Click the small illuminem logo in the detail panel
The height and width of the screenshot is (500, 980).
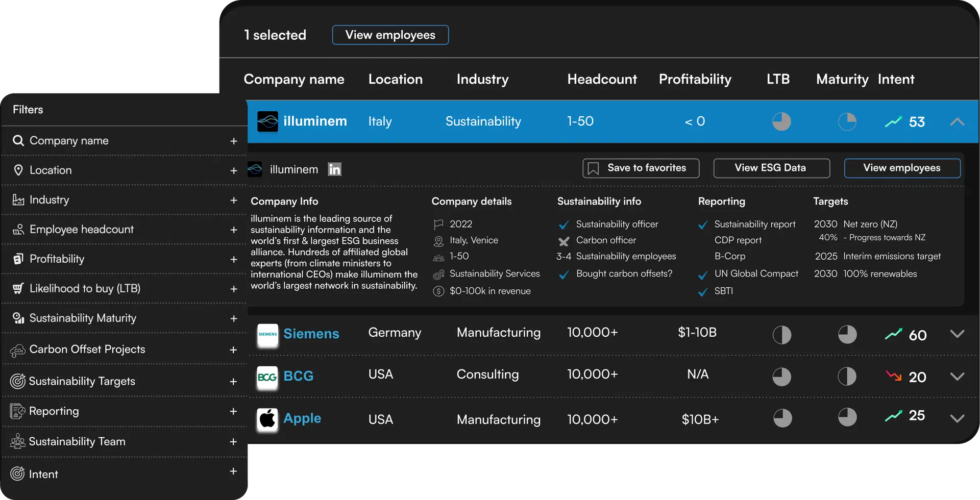point(255,169)
